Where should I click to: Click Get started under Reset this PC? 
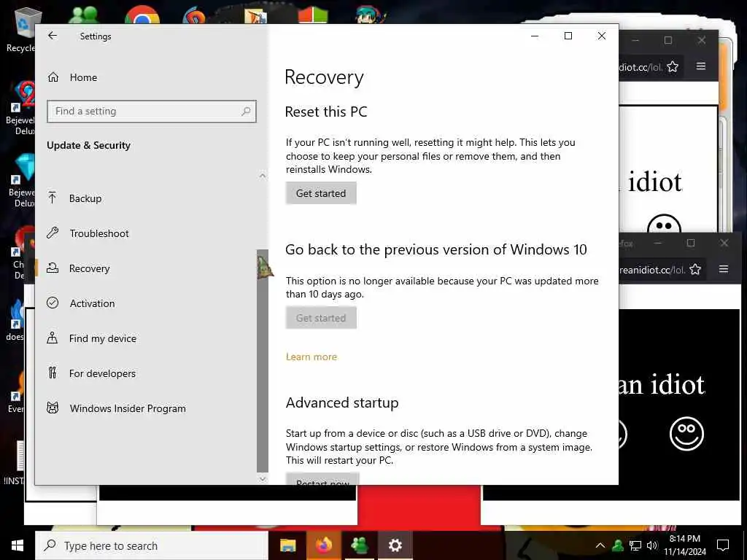pos(321,193)
